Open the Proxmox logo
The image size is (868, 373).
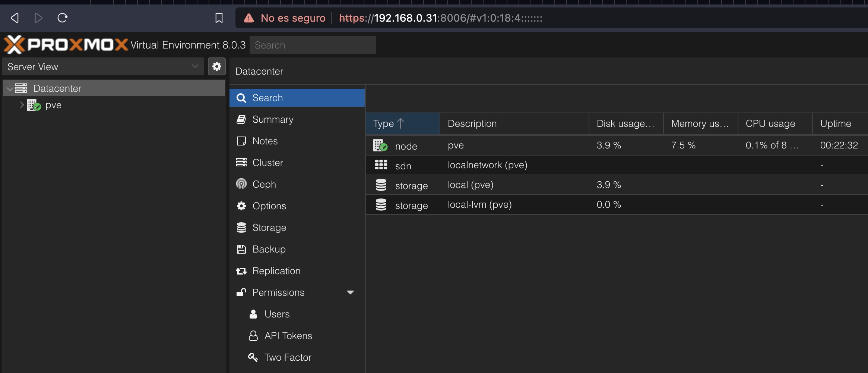[x=66, y=45]
